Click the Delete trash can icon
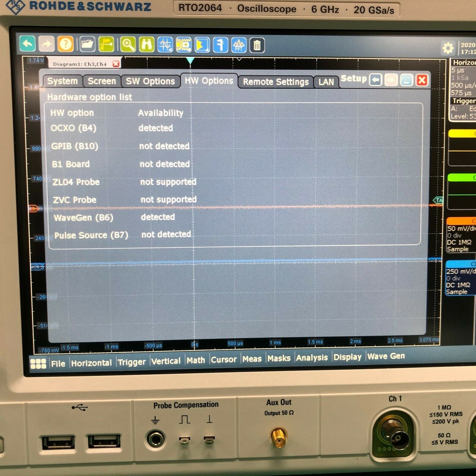 (x=257, y=46)
